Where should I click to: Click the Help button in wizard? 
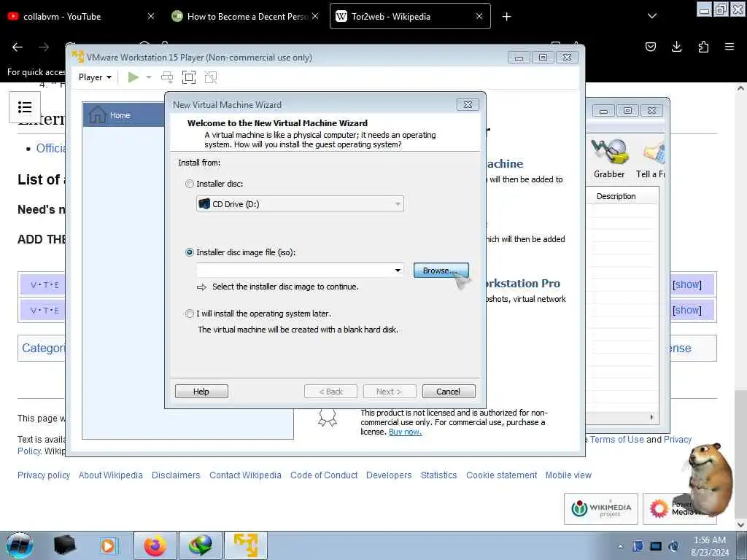(x=201, y=392)
